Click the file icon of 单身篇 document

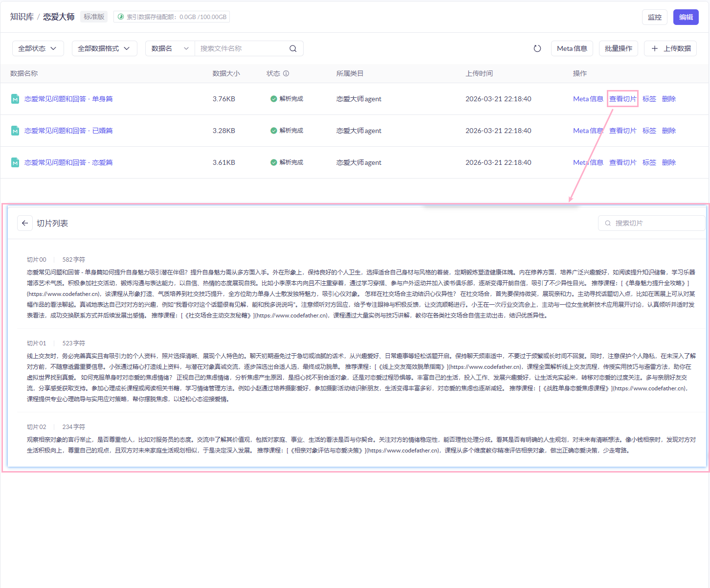[x=15, y=99]
